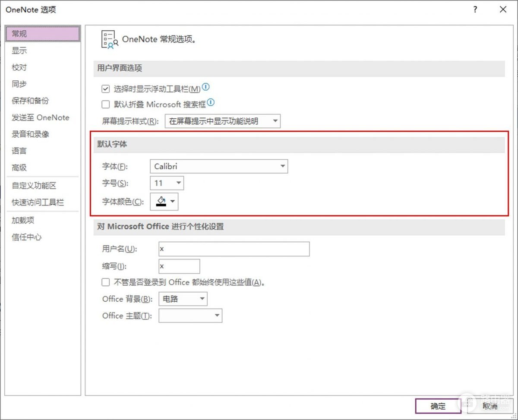Open the 录音和录像 category
This screenshot has height=420, width=518.
click(x=30, y=134)
